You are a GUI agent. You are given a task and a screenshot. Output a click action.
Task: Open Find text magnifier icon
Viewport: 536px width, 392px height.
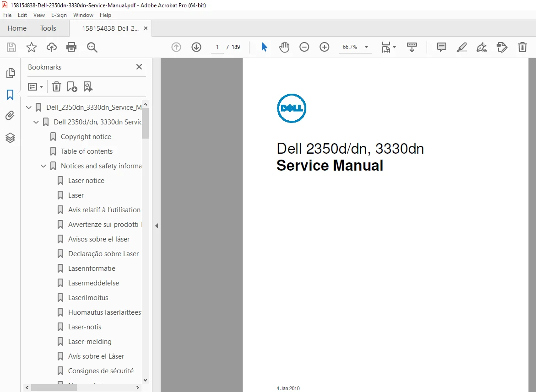click(x=92, y=47)
